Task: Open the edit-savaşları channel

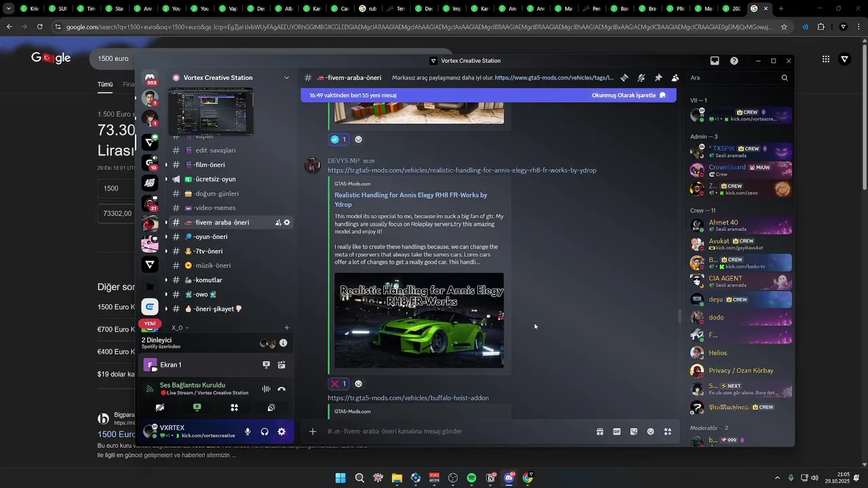Action: click(x=231, y=150)
